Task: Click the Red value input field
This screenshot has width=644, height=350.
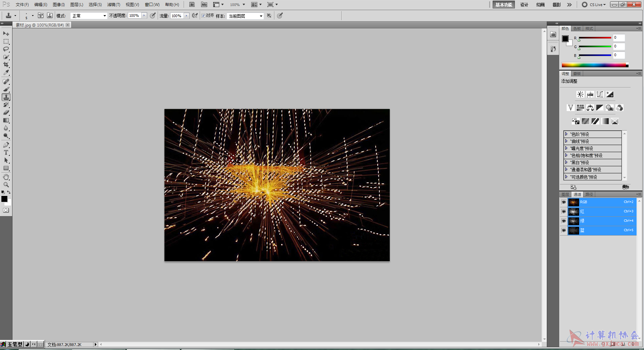Action: tap(619, 38)
